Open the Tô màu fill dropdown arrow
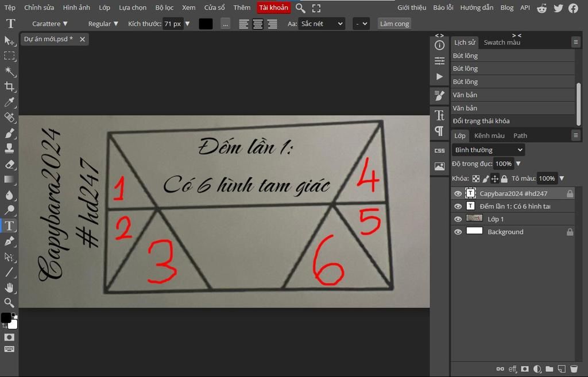The image size is (588, 377). click(x=562, y=179)
